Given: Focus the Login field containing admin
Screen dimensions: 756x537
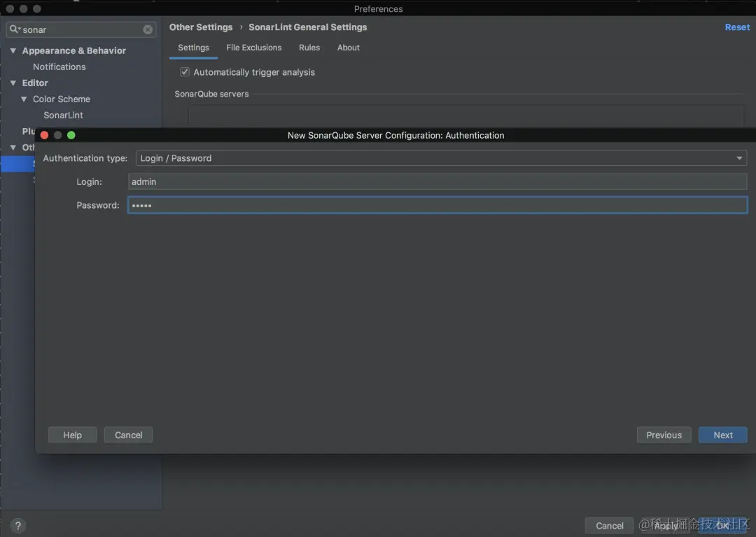Looking at the screenshot, I should tap(437, 182).
